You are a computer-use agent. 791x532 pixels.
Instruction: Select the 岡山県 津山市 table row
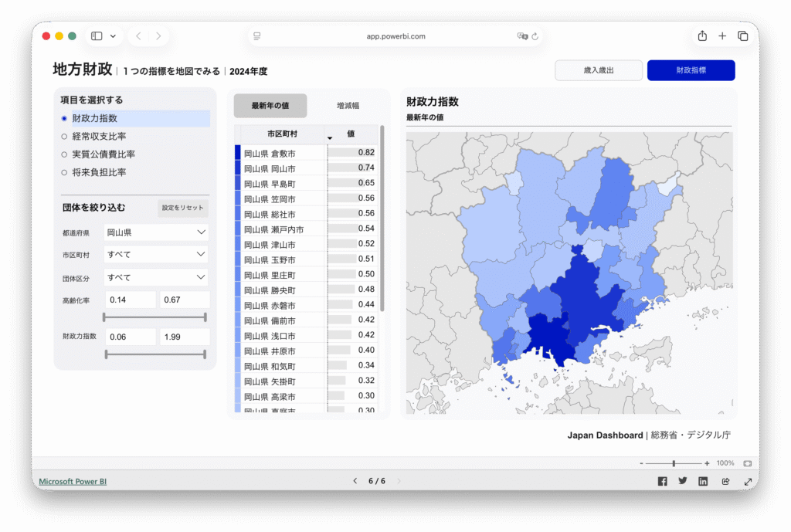[x=306, y=244]
